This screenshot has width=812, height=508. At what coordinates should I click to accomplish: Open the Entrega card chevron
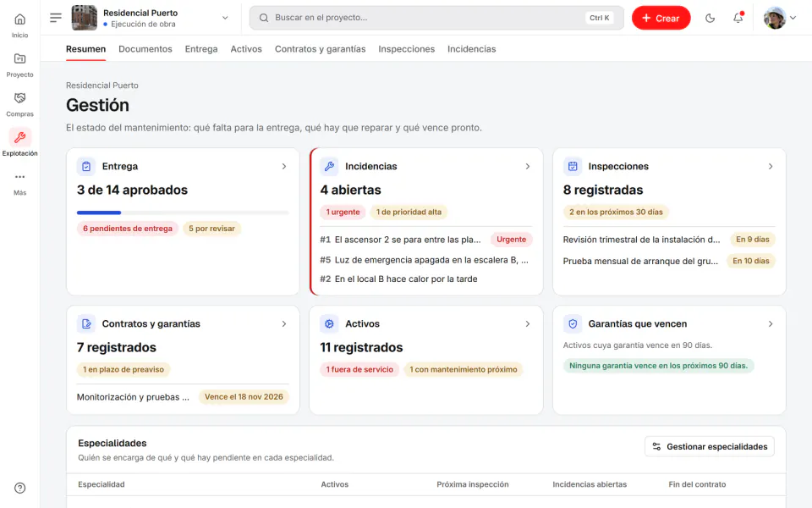click(284, 167)
